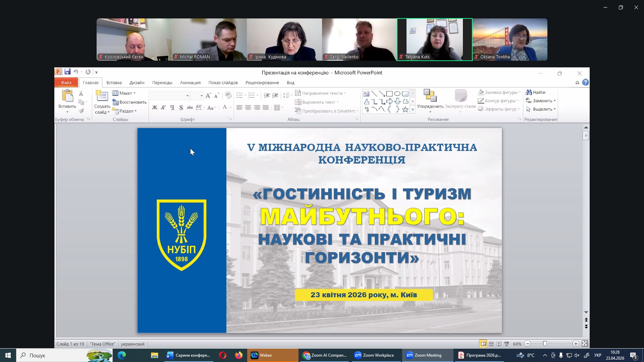Click the Cut scissors icon
Viewport: 644px width, 362px height.
81,94
